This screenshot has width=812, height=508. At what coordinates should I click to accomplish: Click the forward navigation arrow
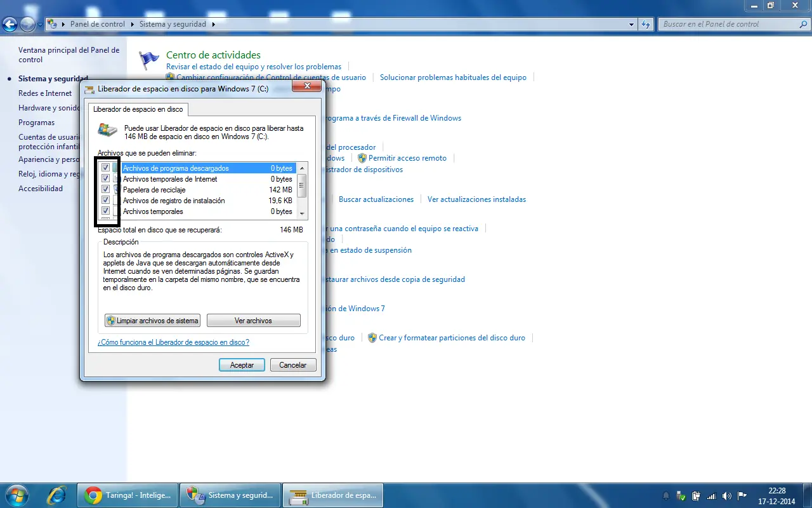(27, 25)
